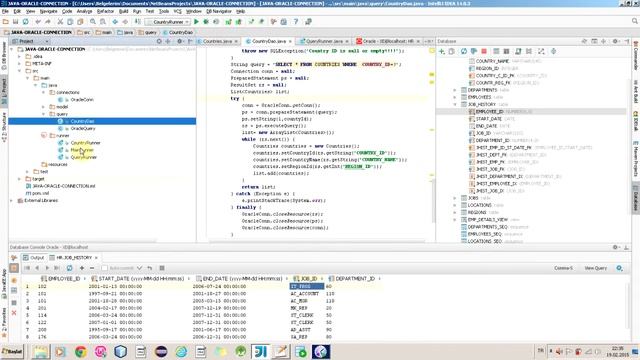Click the add row plus in console toolbar
640x360 pixels.
point(82,268)
